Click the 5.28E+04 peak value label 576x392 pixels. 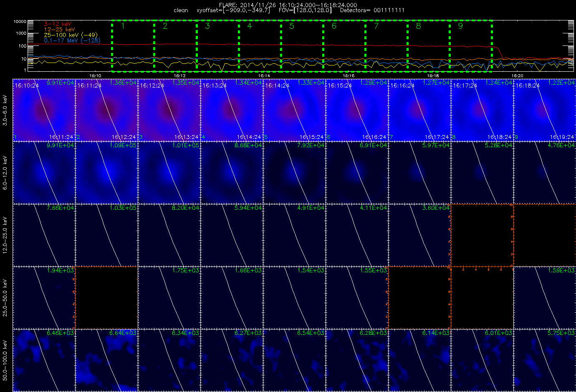point(499,146)
